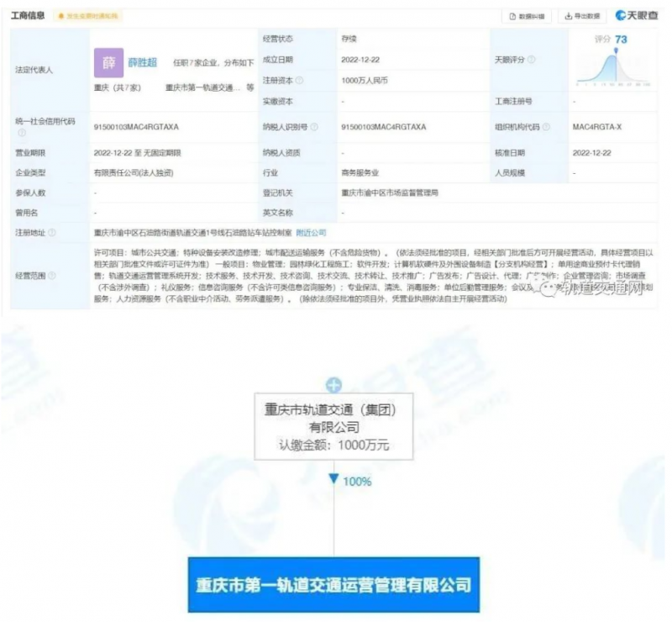
Task: Click the help icon under 统一社会信用代码
Action: 22,133
